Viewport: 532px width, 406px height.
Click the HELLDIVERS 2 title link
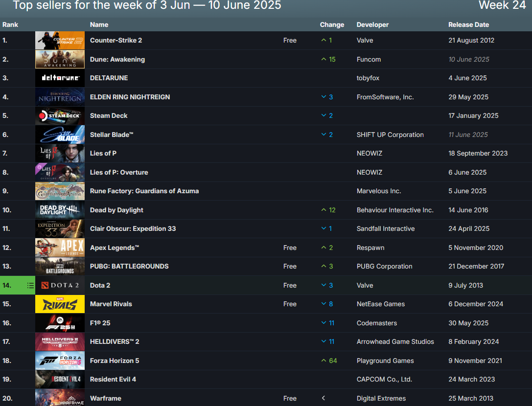click(x=115, y=341)
